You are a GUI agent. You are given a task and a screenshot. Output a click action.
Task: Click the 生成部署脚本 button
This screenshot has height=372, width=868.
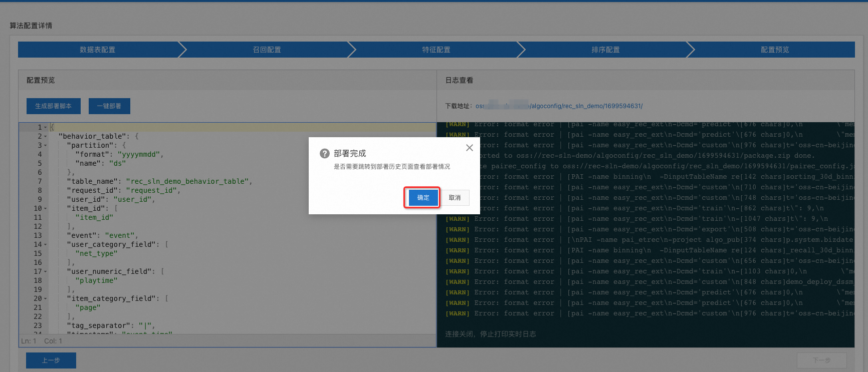click(x=53, y=106)
